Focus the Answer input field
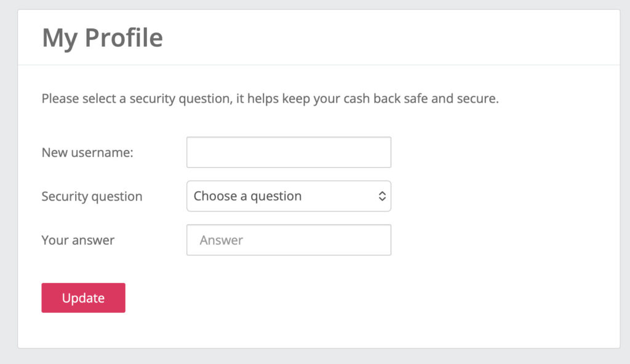Viewport: 630px width, 364px height. pos(289,240)
